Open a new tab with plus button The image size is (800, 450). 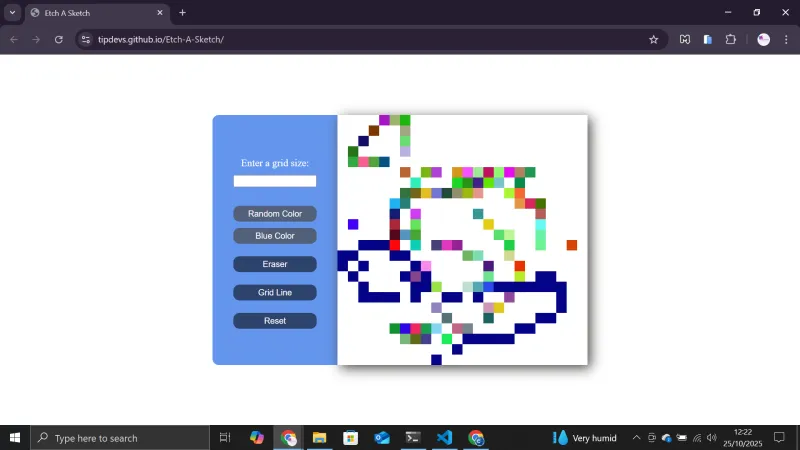tap(182, 13)
